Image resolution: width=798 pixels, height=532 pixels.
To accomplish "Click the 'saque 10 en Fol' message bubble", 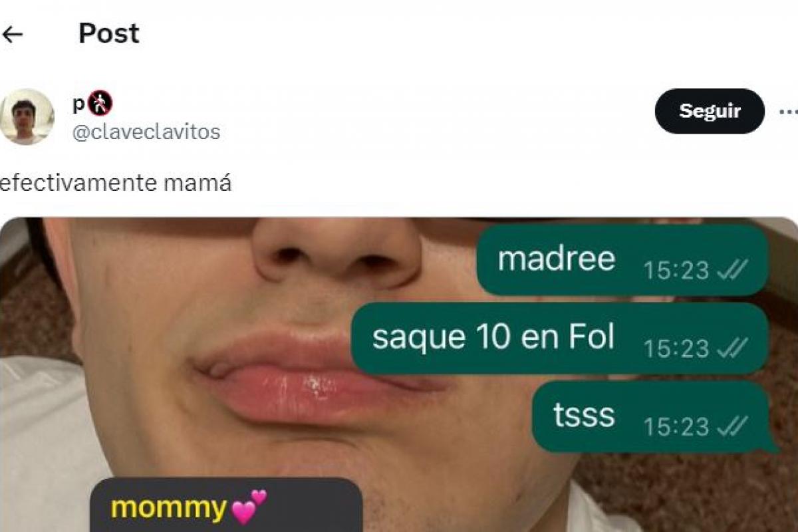I will point(560,338).
